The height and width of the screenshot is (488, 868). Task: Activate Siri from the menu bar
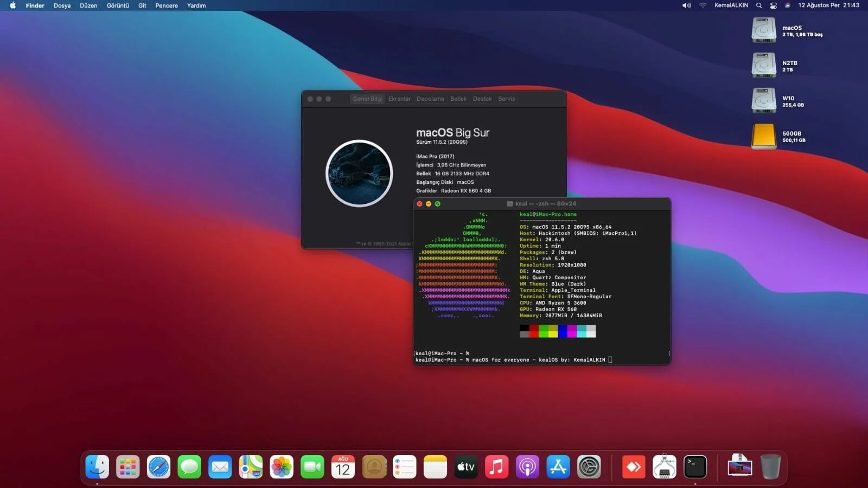(x=787, y=5)
